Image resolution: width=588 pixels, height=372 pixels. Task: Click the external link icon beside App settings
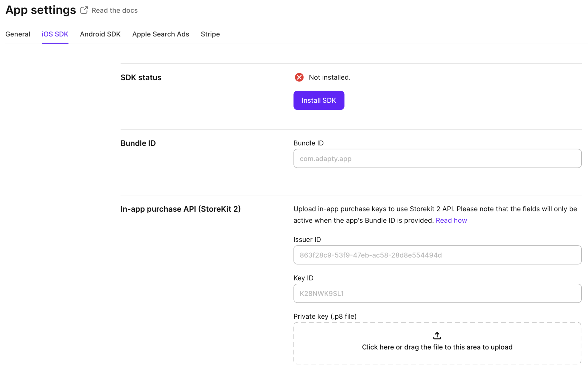click(x=84, y=10)
